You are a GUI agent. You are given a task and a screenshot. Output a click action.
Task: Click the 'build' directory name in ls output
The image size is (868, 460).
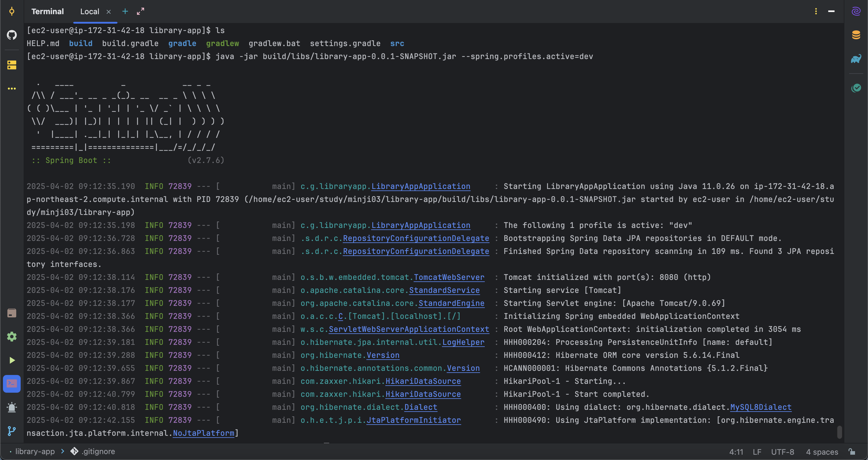(x=81, y=43)
